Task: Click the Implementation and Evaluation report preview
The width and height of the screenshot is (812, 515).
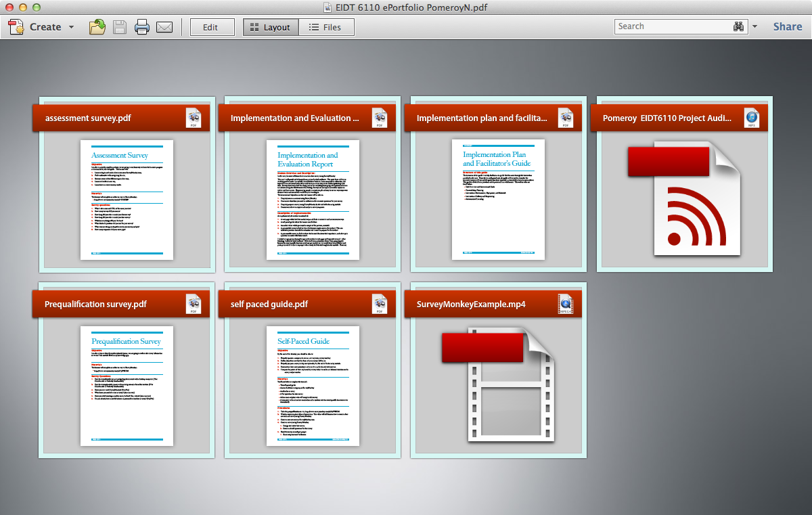Action: tap(313, 200)
